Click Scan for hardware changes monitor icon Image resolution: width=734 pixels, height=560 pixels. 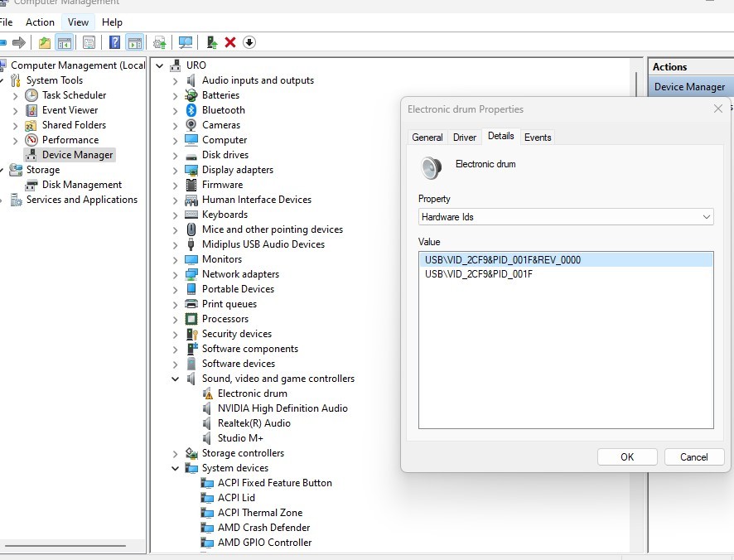(x=186, y=42)
